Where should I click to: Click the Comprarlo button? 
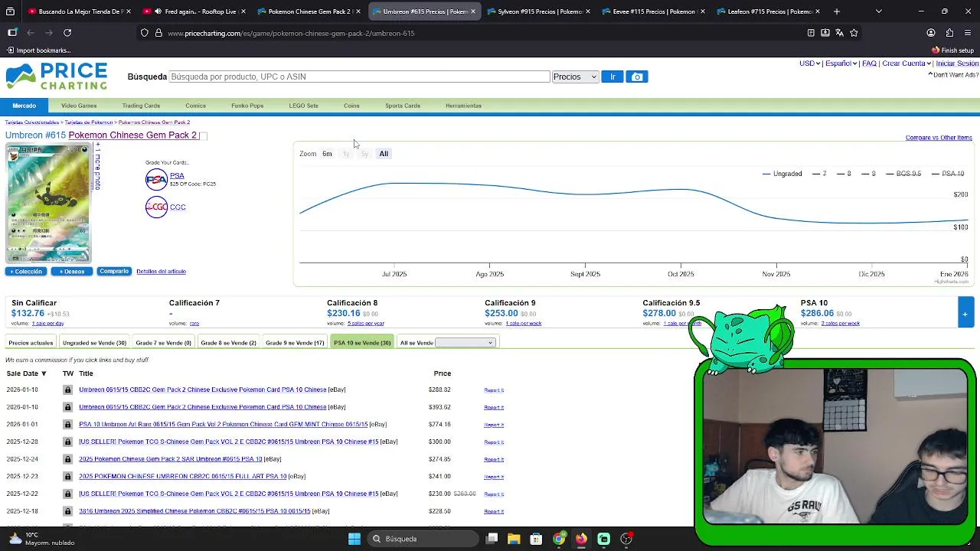pos(114,272)
